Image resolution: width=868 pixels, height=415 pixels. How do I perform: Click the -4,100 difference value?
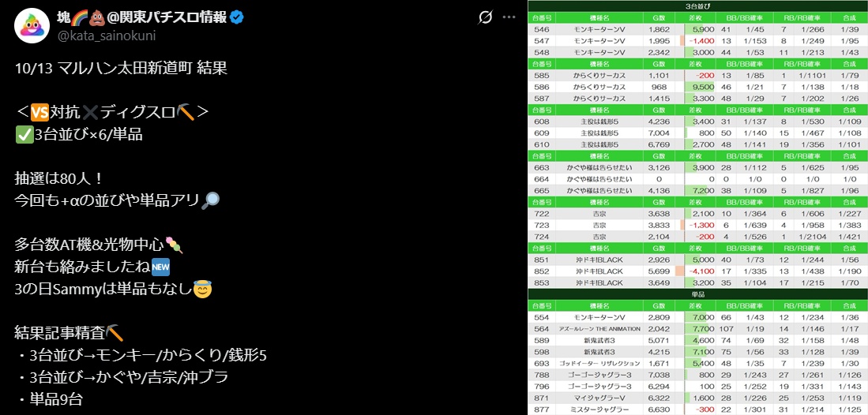pos(702,271)
